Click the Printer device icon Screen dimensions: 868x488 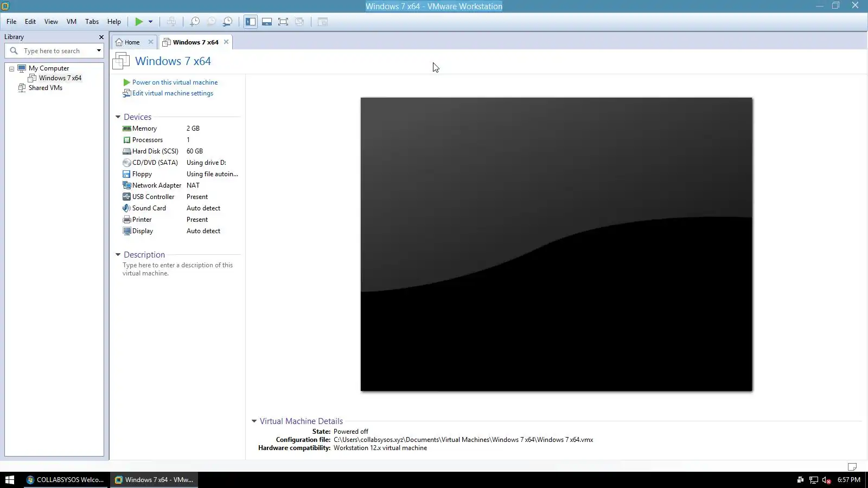127,220
